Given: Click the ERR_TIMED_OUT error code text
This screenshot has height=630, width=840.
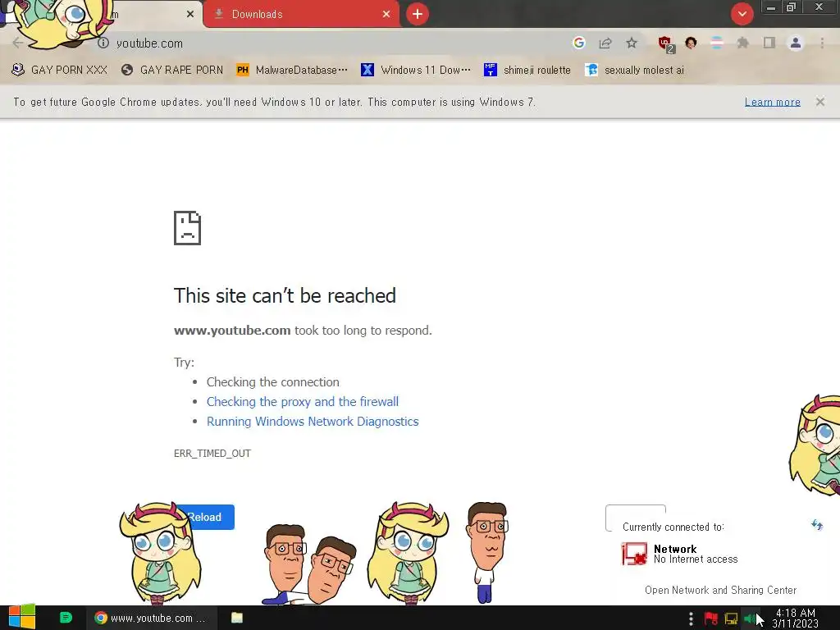Looking at the screenshot, I should tap(212, 453).
